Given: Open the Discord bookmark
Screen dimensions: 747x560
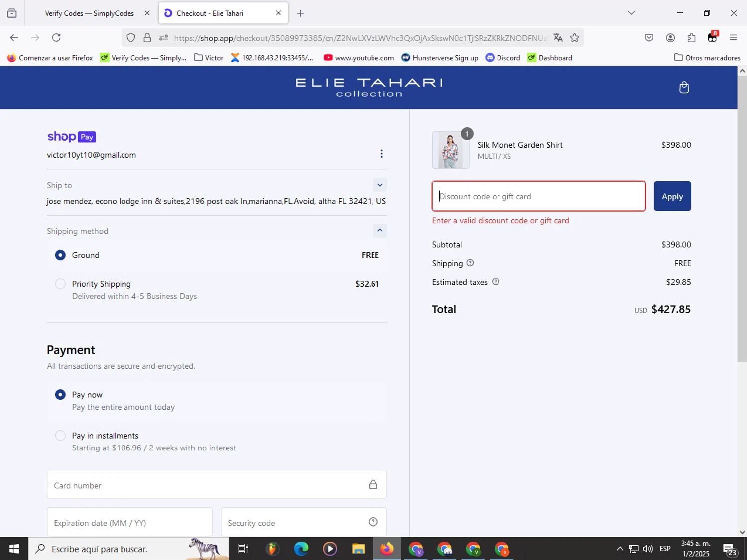Looking at the screenshot, I should point(503,58).
